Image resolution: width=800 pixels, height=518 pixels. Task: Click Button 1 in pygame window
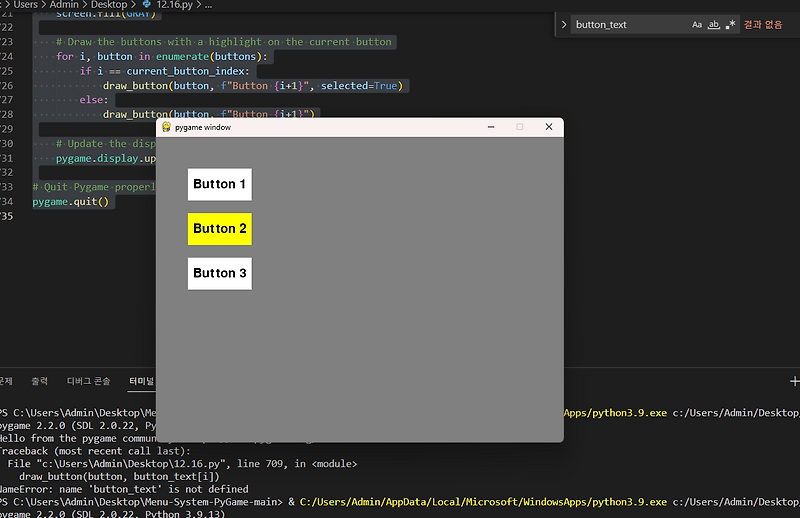coord(219,184)
